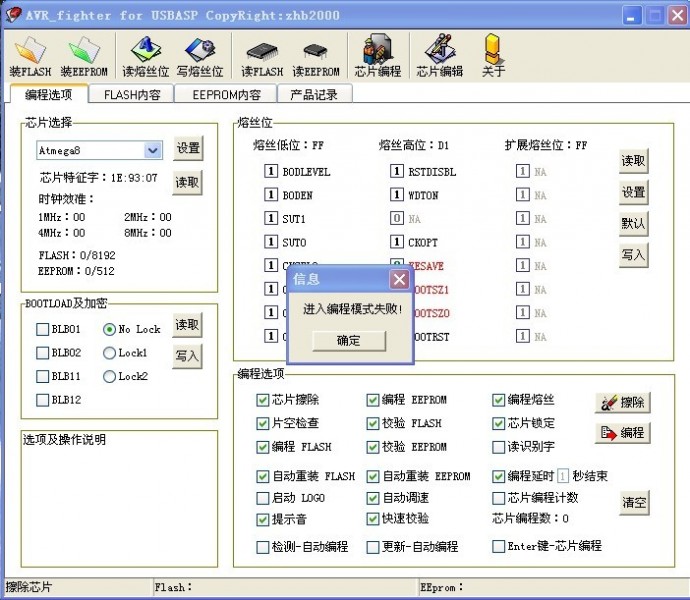Screen dimensions: 690x600
Task: Enable the 启动 LOGO checkbox
Action: coord(263,498)
